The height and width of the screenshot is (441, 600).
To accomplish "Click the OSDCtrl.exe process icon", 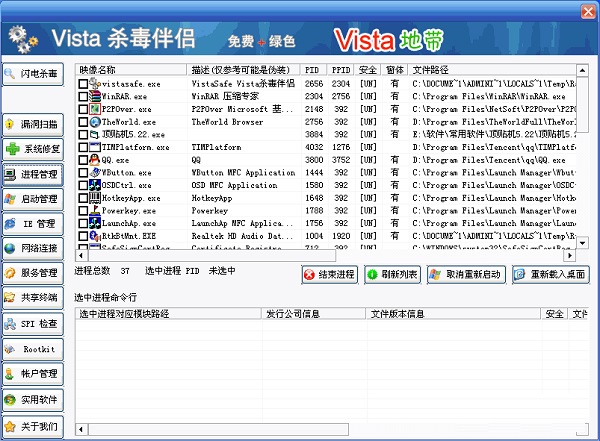I will [95, 185].
